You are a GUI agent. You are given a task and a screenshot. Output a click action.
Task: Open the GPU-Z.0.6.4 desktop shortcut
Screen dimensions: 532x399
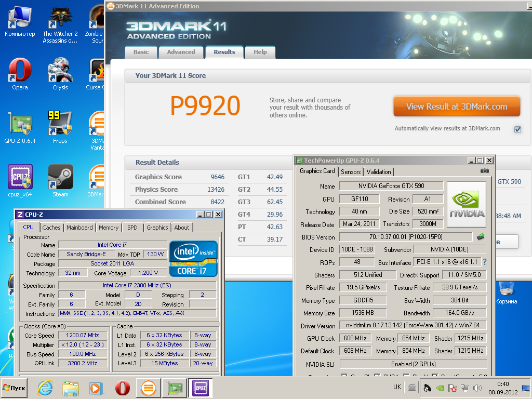(x=20, y=127)
